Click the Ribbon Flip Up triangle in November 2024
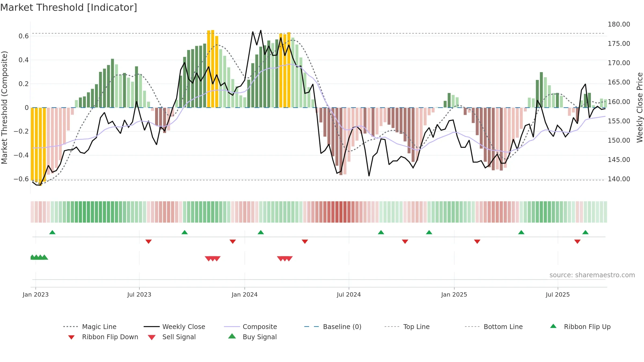Image resolution: width=644 pixels, height=362 pixels. [x=429, y=232]
